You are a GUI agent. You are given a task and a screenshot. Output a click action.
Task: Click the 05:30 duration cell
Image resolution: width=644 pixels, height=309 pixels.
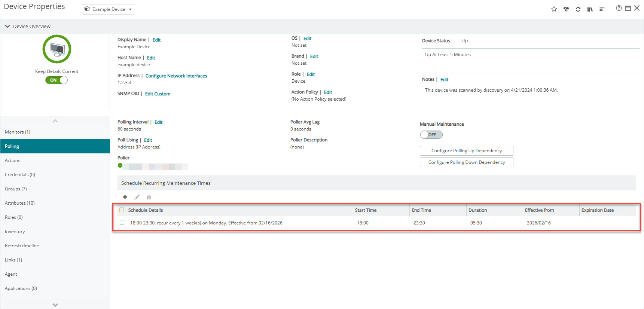click(x=476, y=223)
